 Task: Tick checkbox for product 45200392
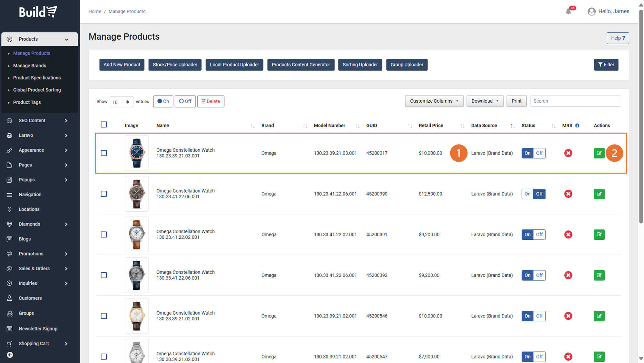(x=104, y=275)
